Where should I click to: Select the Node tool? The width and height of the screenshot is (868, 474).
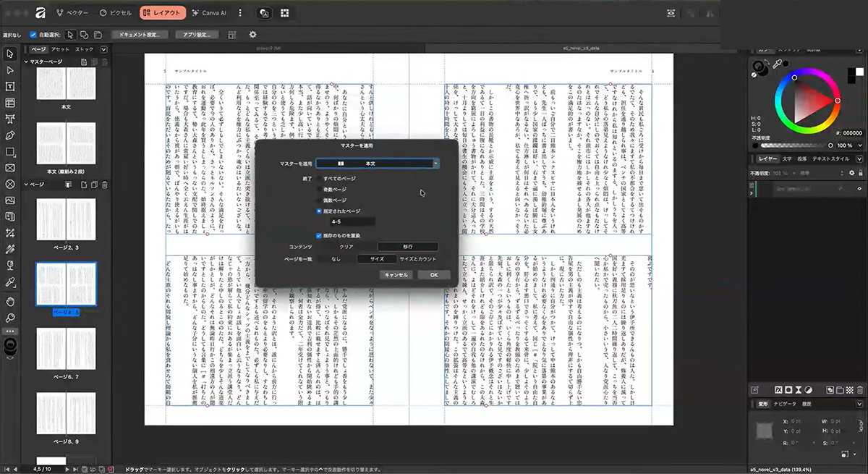tap(10, 70)
